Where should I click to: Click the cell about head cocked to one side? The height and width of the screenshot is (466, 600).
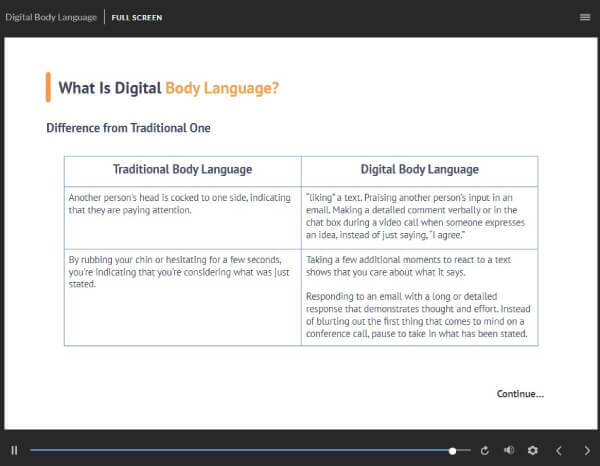pos(182,204)
